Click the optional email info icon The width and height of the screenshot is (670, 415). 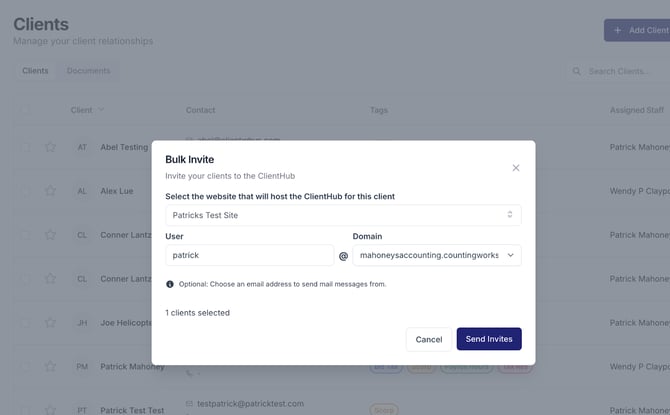170,284
